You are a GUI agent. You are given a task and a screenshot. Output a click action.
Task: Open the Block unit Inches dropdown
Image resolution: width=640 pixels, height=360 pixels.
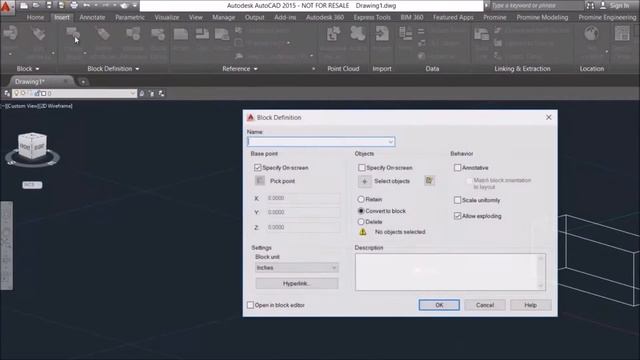pos(297,268)
